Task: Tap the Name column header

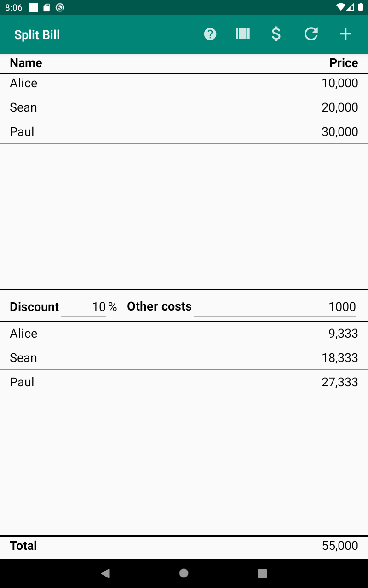Action: click(x=26, y=63)
